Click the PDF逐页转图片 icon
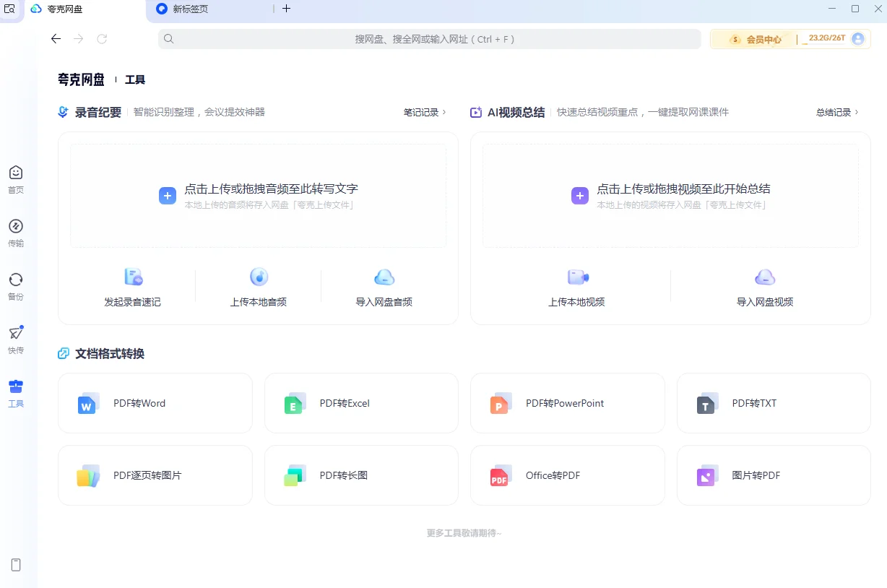 tap(88, 475)
